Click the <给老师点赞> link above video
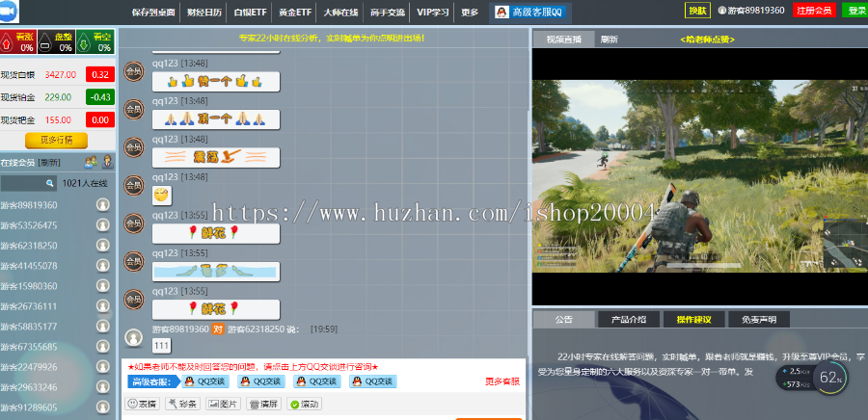Image resolution: width=868 pixels, height=420 pixels. (x=707, y=39)
